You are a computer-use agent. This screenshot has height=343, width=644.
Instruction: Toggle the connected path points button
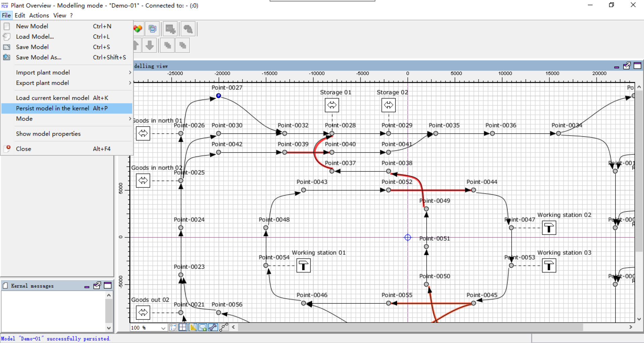(x=224, y=327)
